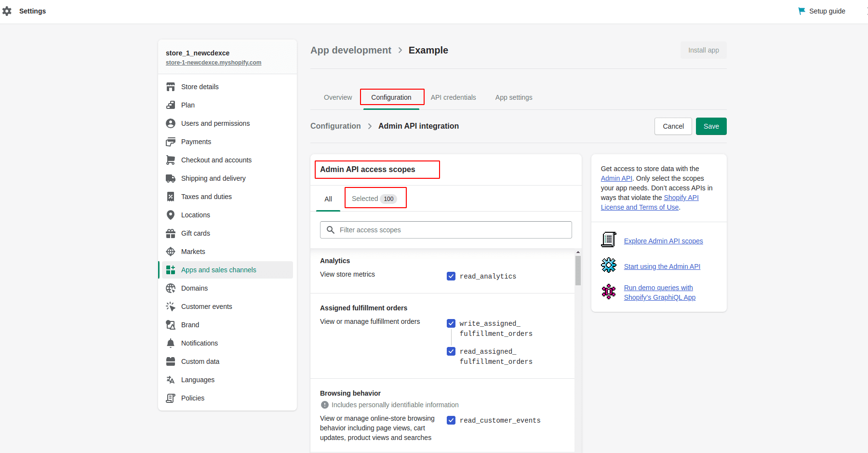Open the App settings tab
Viewport: 868px width, 453px height.
tap(514, 97)
